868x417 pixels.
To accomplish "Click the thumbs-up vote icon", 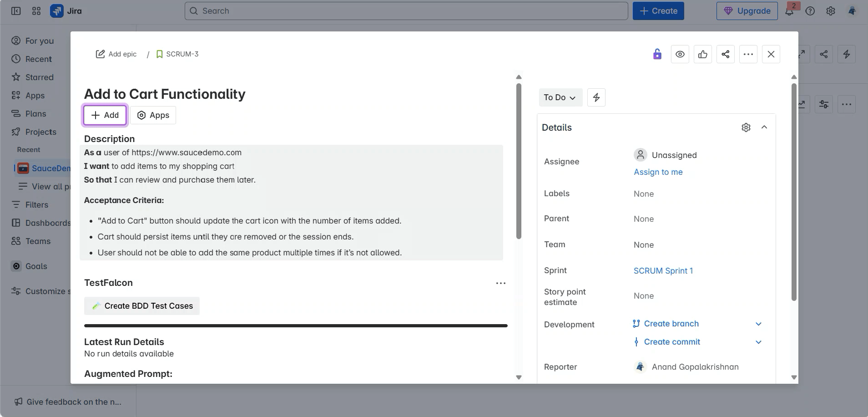I will pyautogui.click(x=702, y=54).
